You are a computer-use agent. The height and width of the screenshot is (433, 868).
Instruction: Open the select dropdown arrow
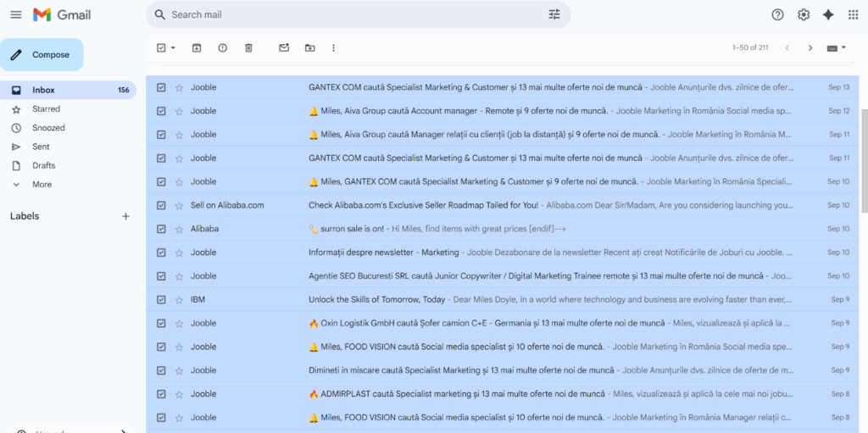(x=173, y=48)
